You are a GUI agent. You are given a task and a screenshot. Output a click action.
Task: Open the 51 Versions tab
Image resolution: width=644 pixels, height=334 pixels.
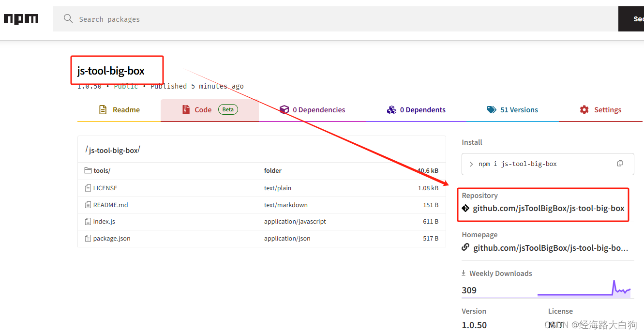(512, 110)
